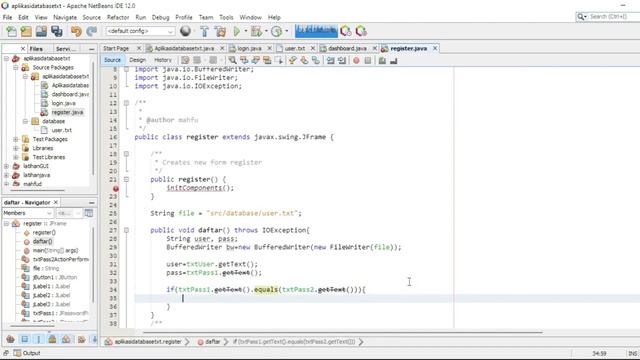Go to Previous Bookmark icon

tap(292, 60)
